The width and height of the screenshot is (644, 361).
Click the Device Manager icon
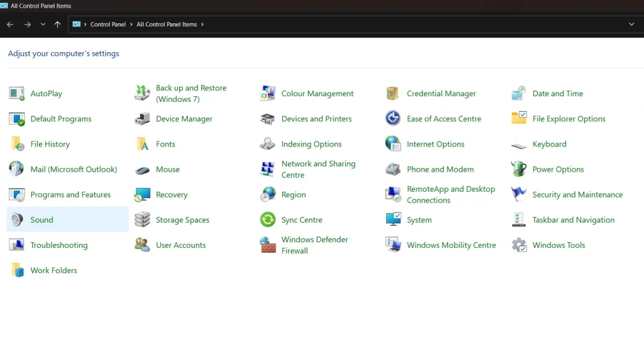point(143,119)
